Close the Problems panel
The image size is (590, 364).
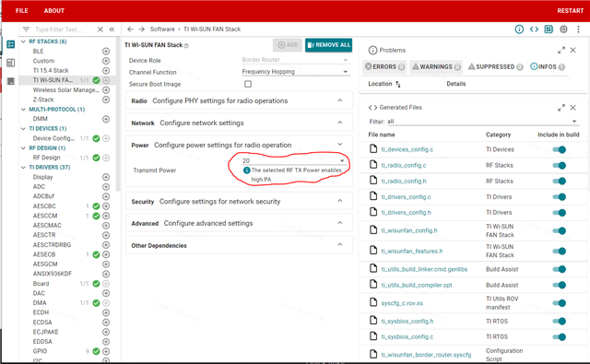point(572,50)
